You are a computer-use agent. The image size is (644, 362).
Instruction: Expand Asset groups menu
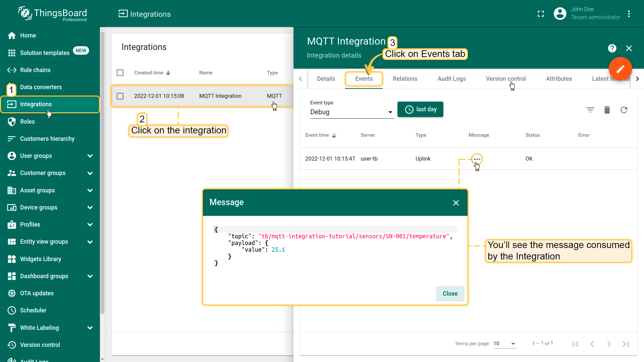click(x=90, y=190)
